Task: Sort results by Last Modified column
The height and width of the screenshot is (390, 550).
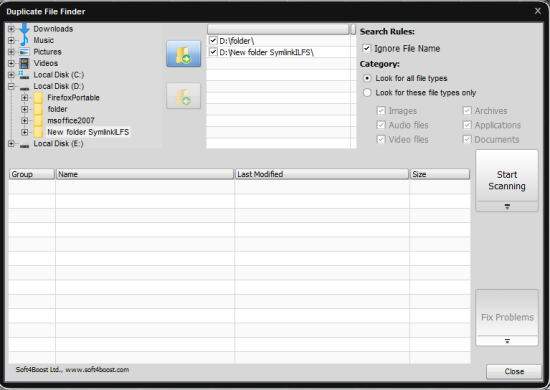Action: [322, 174]
